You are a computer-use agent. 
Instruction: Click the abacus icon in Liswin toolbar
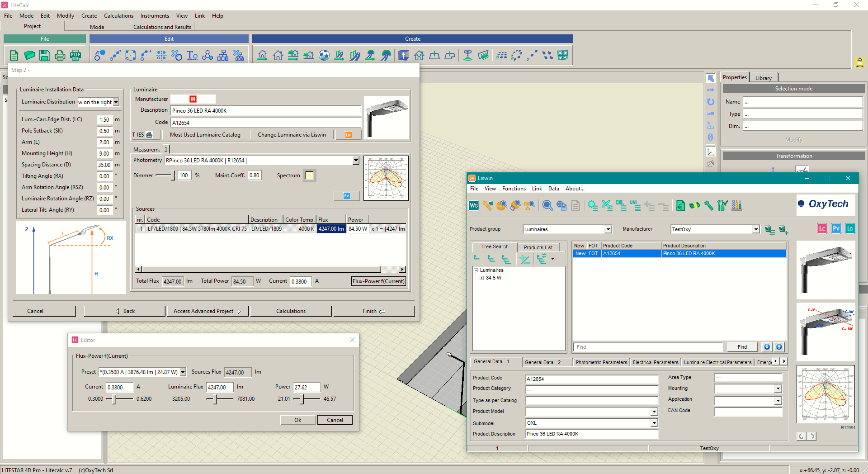coord(737,205)
